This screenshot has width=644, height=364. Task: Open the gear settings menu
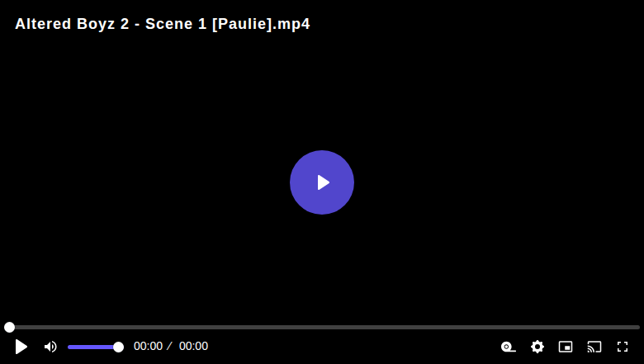(537, 347)
